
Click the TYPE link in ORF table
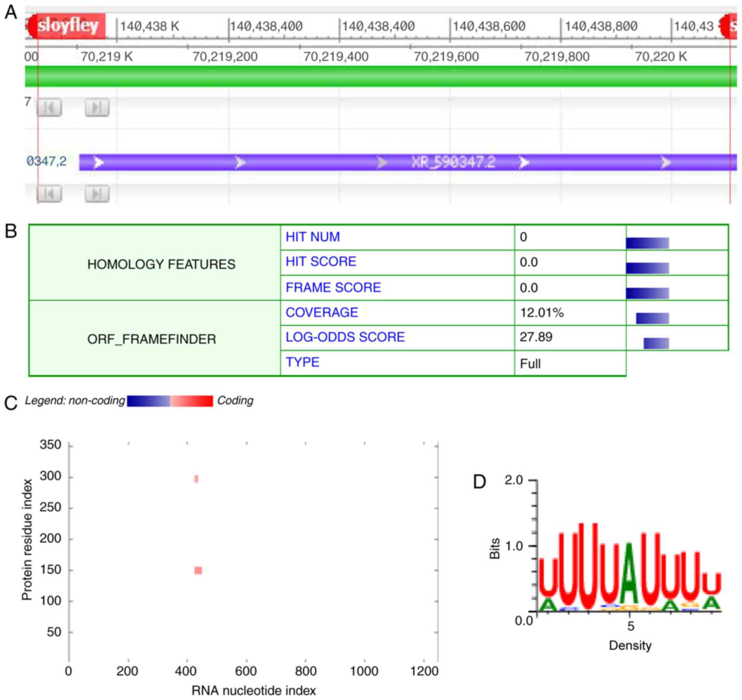click(x=302, y=362)
